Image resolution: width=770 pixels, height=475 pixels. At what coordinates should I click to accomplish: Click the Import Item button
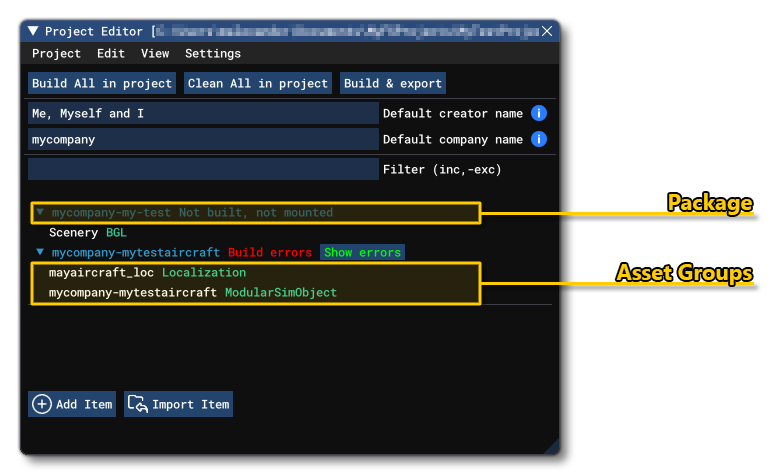[x=178, y=405]
